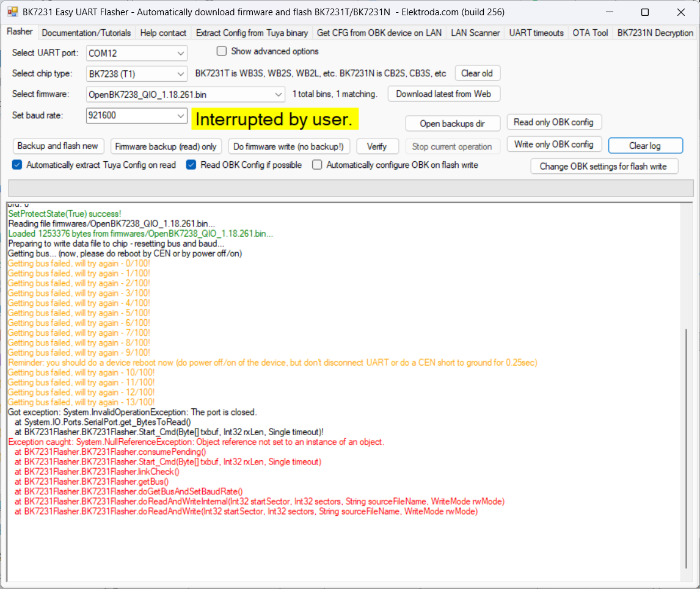Viewport: 700px width, 589px height.
Task: Open the chip type BK7238 (T1) dropdown
Action: 137,74
